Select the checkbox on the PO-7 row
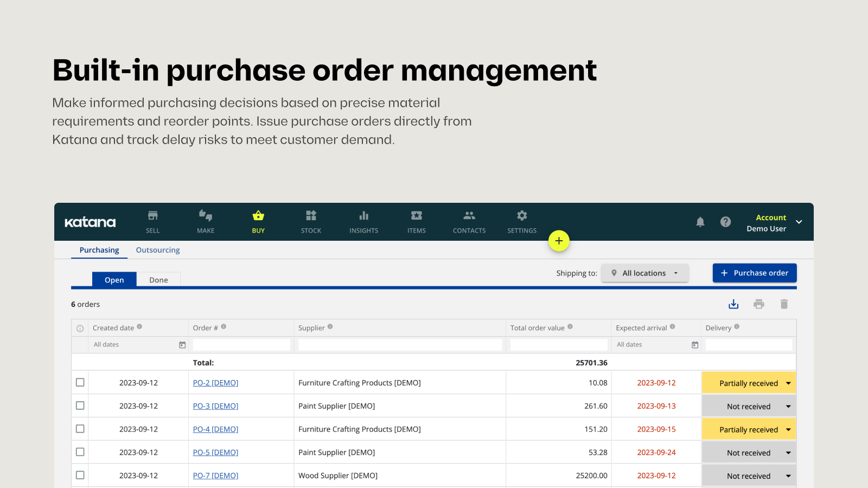The width and height of the screenshot is (868, 488). point(80,475)
